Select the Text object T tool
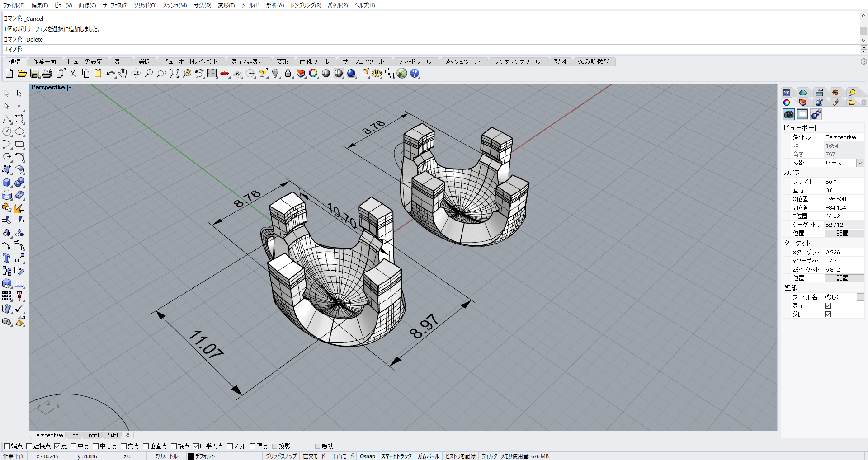 point(7,258)
